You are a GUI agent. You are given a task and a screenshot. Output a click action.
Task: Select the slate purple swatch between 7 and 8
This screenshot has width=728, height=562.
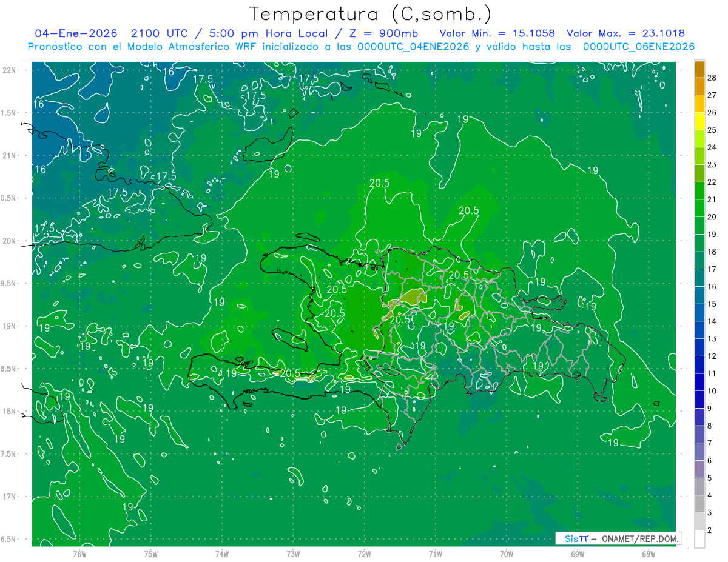point(699,434)
